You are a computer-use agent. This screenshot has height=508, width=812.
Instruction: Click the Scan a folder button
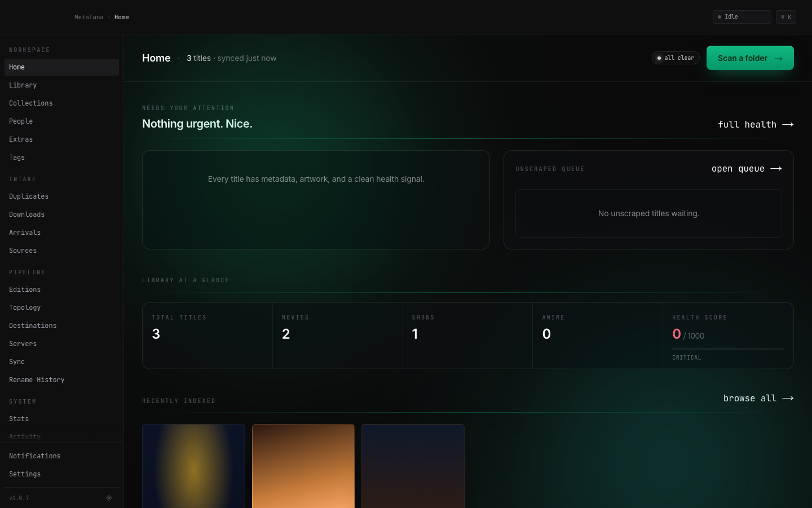[x=750, y=58]
